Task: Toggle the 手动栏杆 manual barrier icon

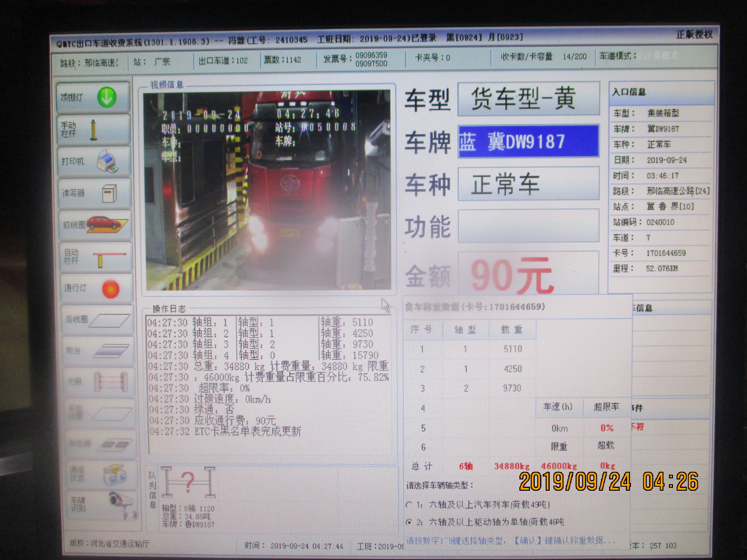Action: click(94, 130)
